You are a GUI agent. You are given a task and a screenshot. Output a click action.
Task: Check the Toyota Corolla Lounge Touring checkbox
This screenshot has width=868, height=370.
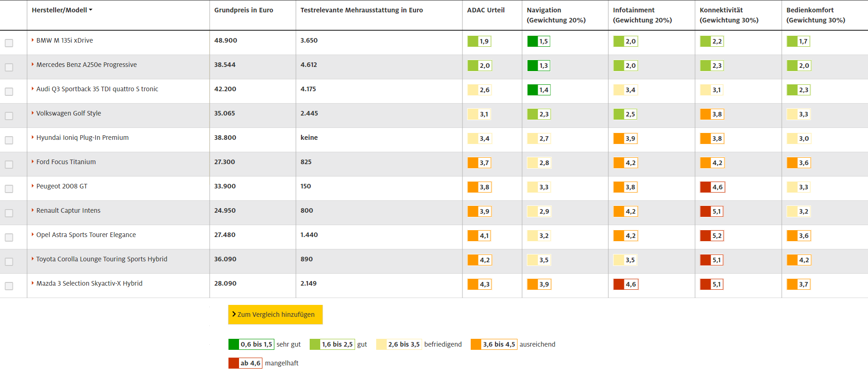[9, 262]
